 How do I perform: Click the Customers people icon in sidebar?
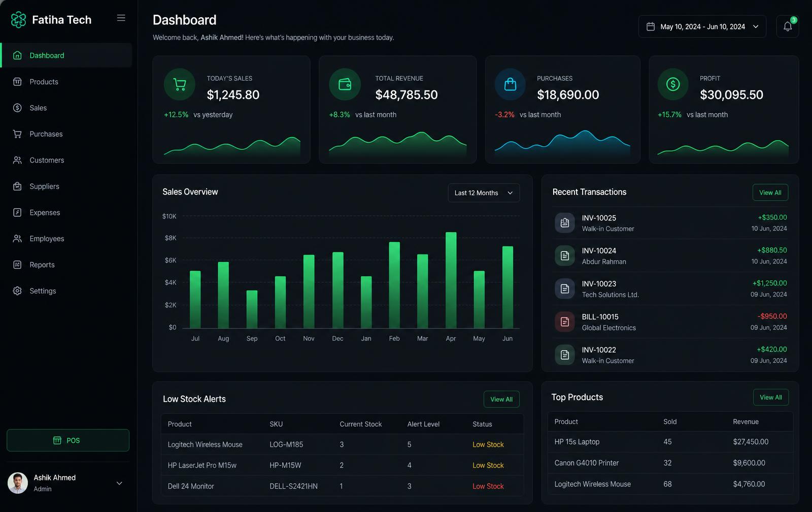click(17, 160)
